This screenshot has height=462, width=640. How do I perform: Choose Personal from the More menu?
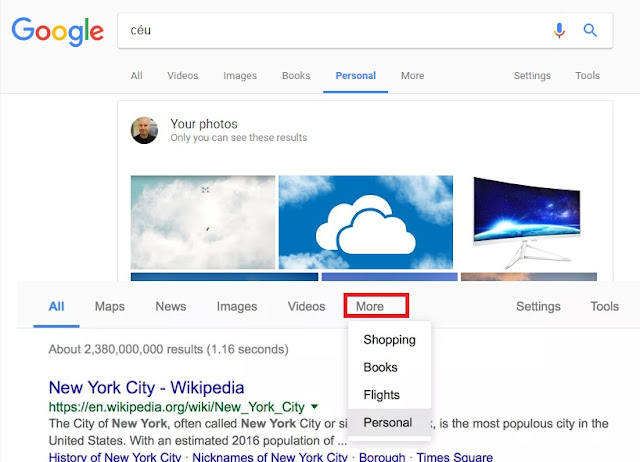coord(389,423)
